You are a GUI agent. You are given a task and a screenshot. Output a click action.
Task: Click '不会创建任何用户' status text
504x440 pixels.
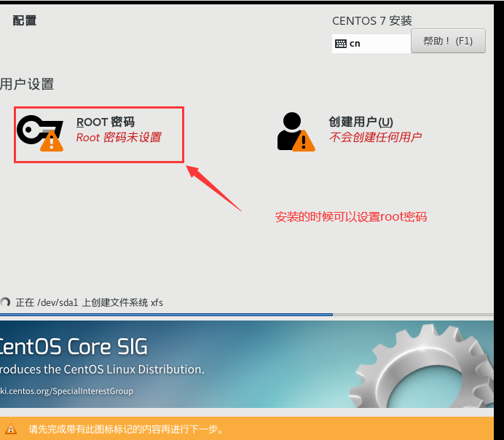375,137
